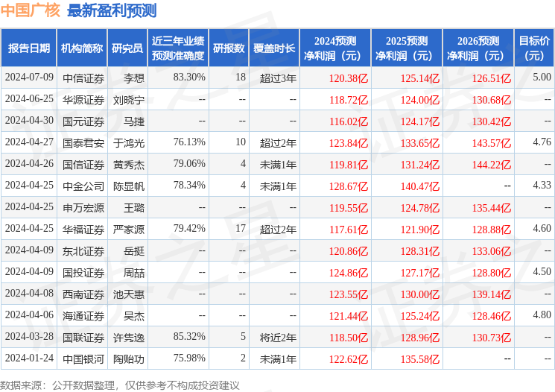The width and height of the screenshot is (555, 392).
Task: Select the 国信证券 institution cell
Action: pos(83,165)
